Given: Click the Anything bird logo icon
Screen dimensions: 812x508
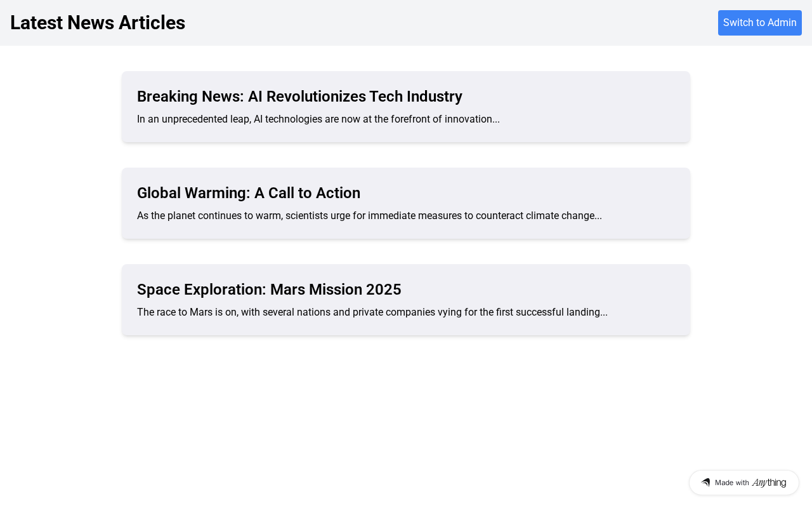Looking at the screenshot, I should coord(705,483).
